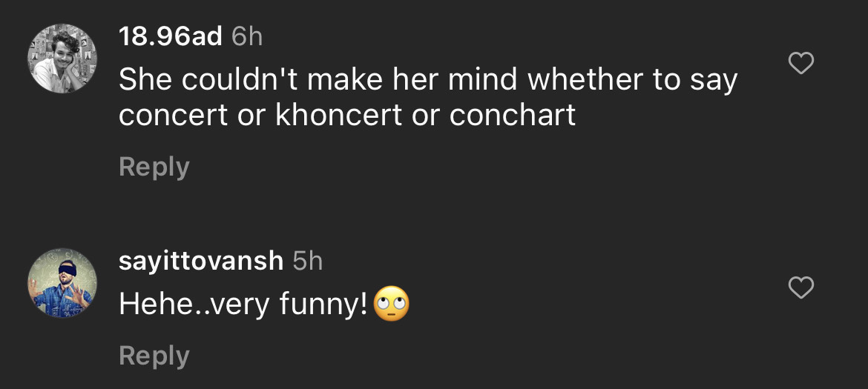Reply to 18.96ad's concert comment

[154, 167]
